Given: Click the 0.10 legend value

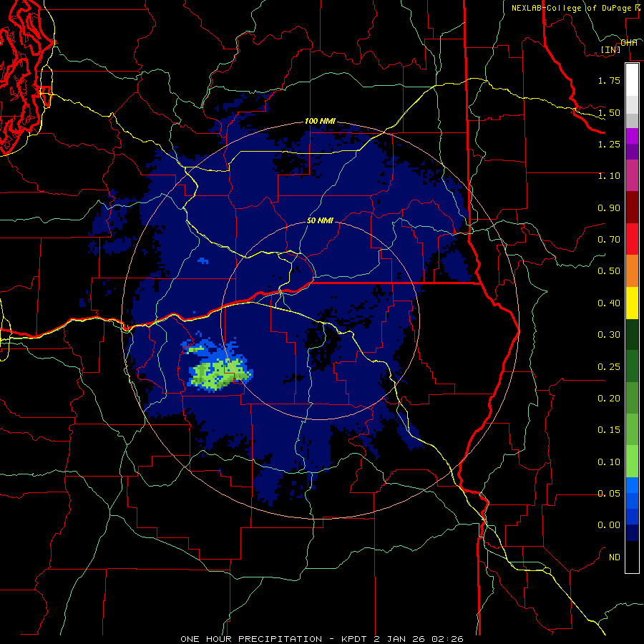Looking at the screenshot, I should click(609, 462).
